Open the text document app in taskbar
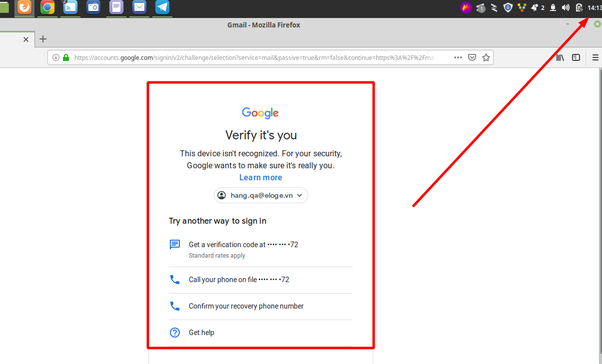Screen dimensions: 602x364 (116, 7)
